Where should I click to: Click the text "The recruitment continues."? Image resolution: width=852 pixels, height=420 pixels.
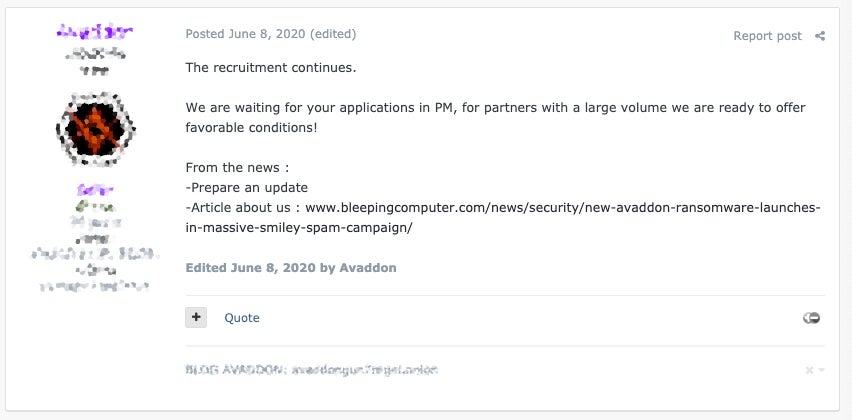click(x=271, y=68)
